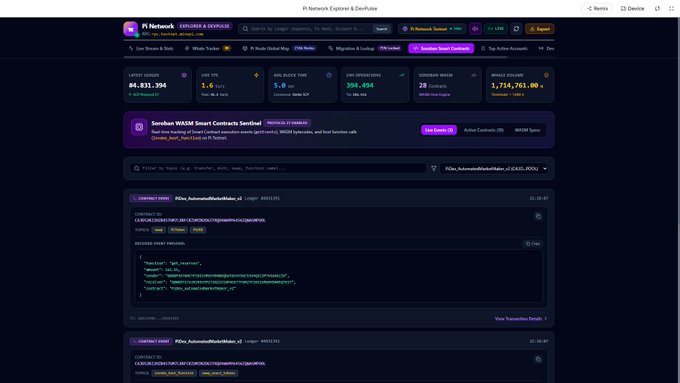The height and width of the screenshot is (383, 680).
Task: Click the 'invoke_host_function' topic tag
Action: click(174, 373)
